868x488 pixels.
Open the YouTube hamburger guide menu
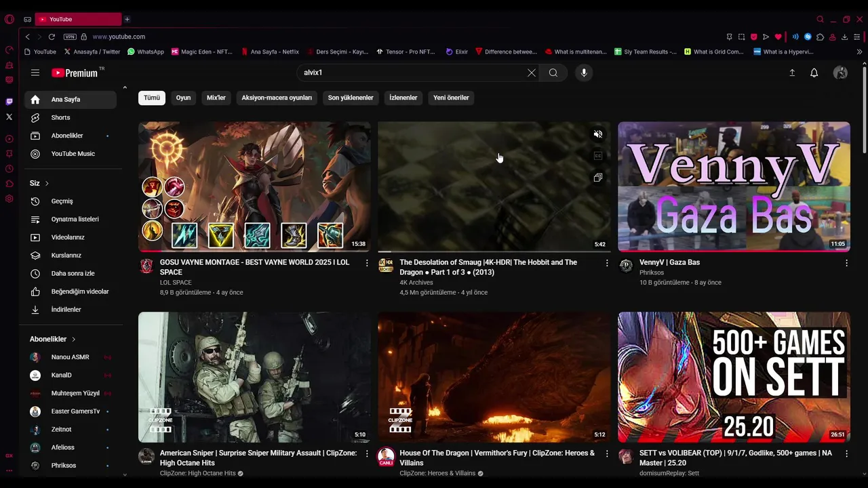click(35, 73)
